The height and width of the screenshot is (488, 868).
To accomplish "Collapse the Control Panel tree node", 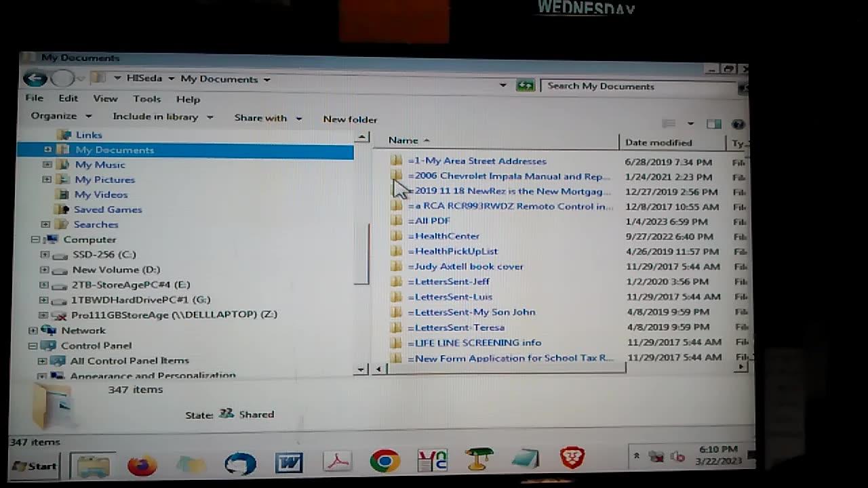I will tap(33, 346).
